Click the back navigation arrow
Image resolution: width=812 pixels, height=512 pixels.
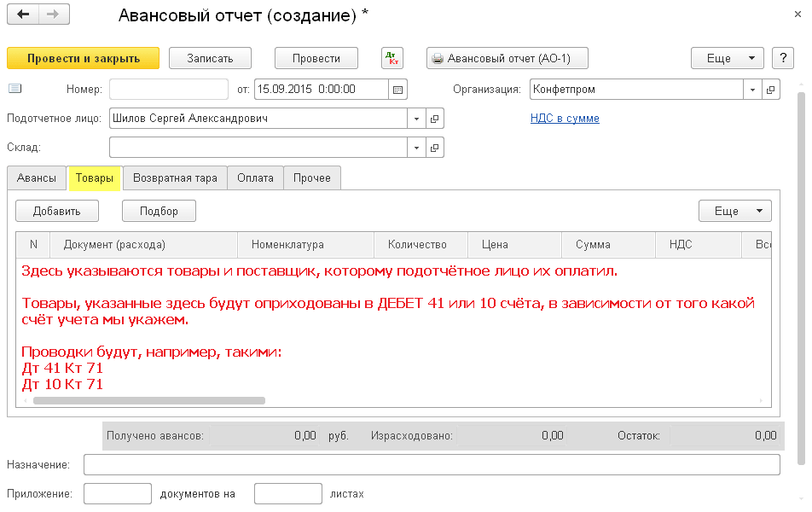coord(23,15)
